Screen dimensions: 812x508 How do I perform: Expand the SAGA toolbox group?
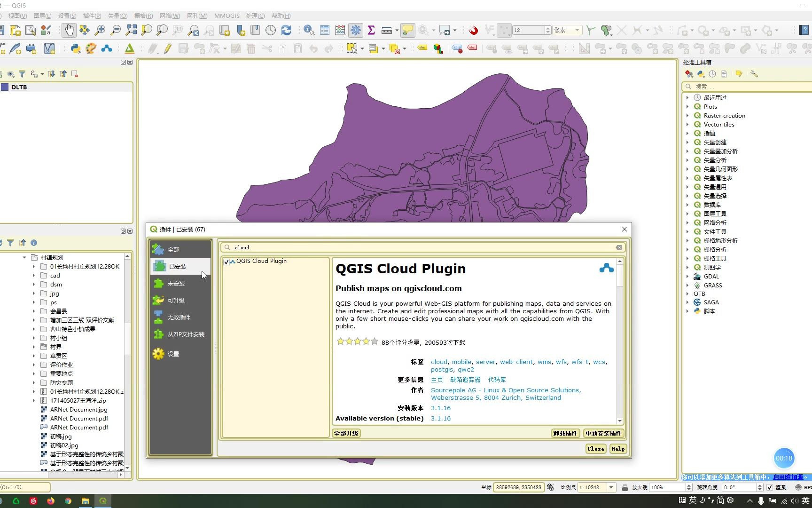[x=687, y=302]
